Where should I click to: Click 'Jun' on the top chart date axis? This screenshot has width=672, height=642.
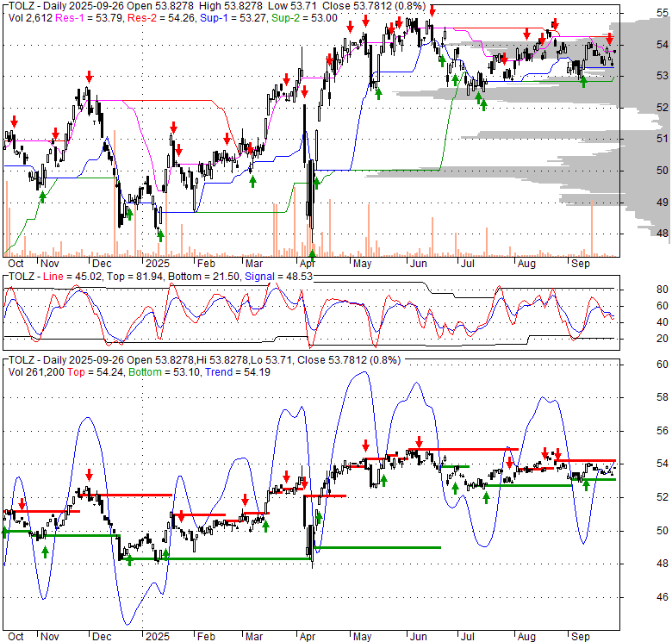(418, 264)
